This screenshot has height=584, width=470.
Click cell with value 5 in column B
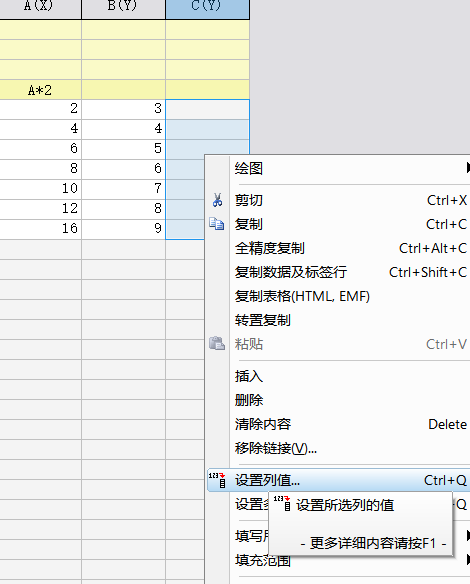tap(123, 149)
